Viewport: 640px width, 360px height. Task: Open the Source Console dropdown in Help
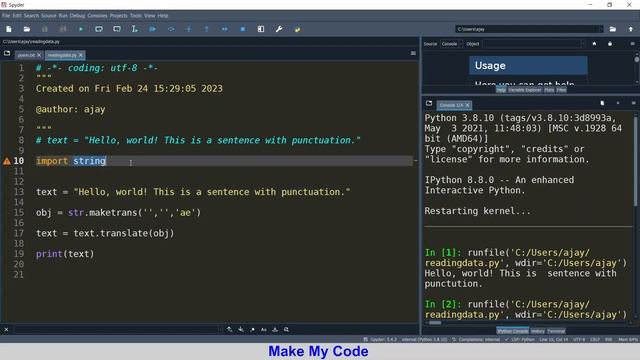[452, 44]
